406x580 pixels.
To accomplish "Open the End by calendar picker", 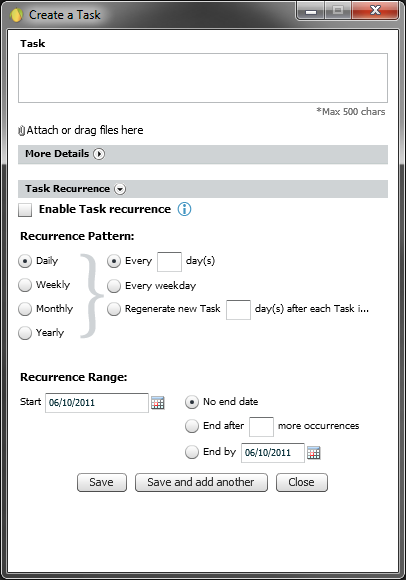I will [314, 452].
